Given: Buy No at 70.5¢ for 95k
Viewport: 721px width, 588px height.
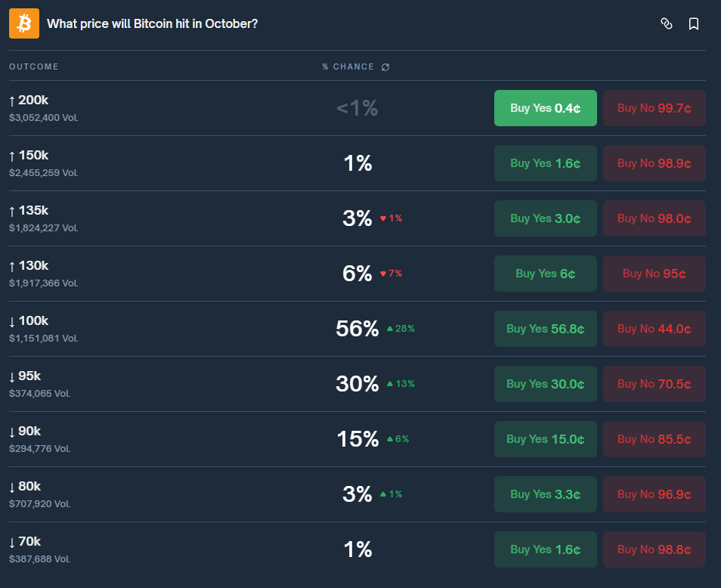Looking at the screenshot, I should click(654, 384).
